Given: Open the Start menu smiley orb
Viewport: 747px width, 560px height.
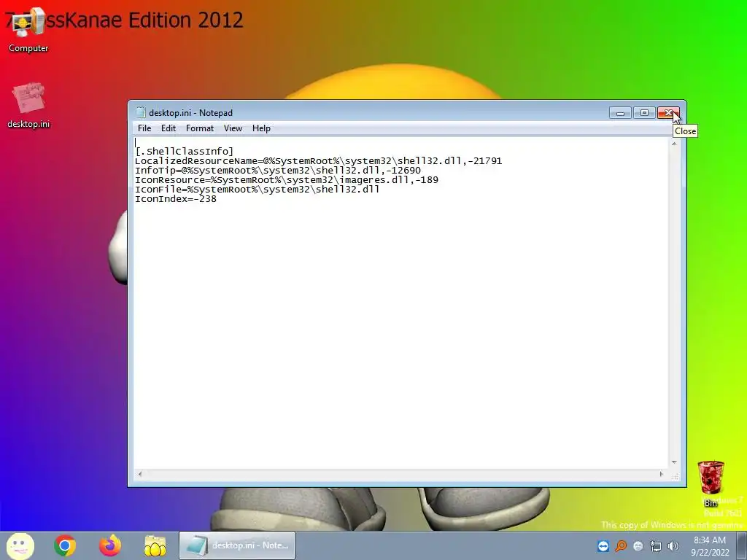Looking at the screenshot, I should 20,545.
